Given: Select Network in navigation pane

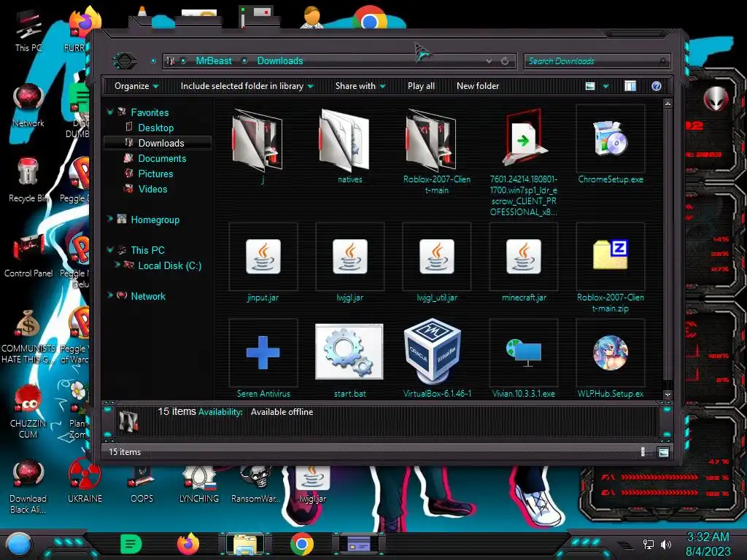Looking at the screenshot, I should (x=148, y=296).
